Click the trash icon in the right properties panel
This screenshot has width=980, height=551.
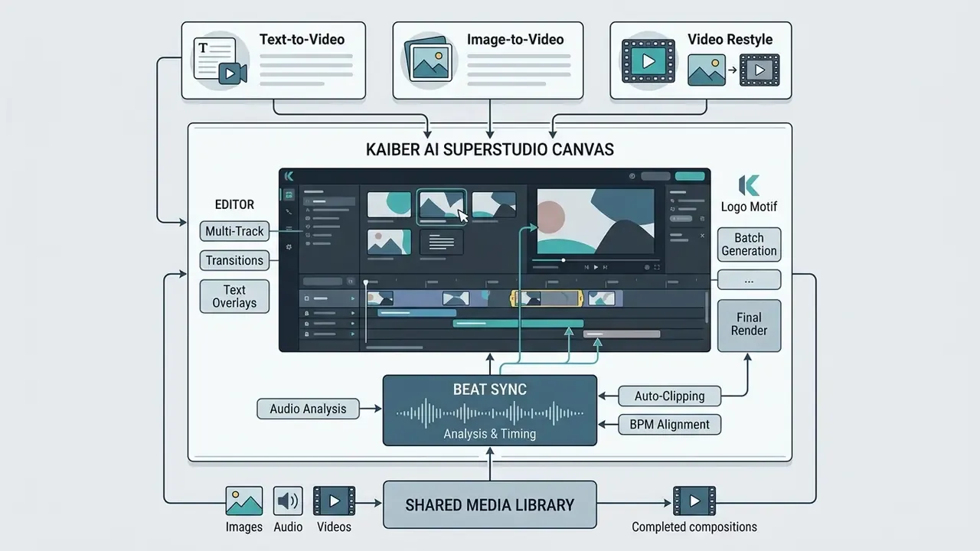click(701, 219)
